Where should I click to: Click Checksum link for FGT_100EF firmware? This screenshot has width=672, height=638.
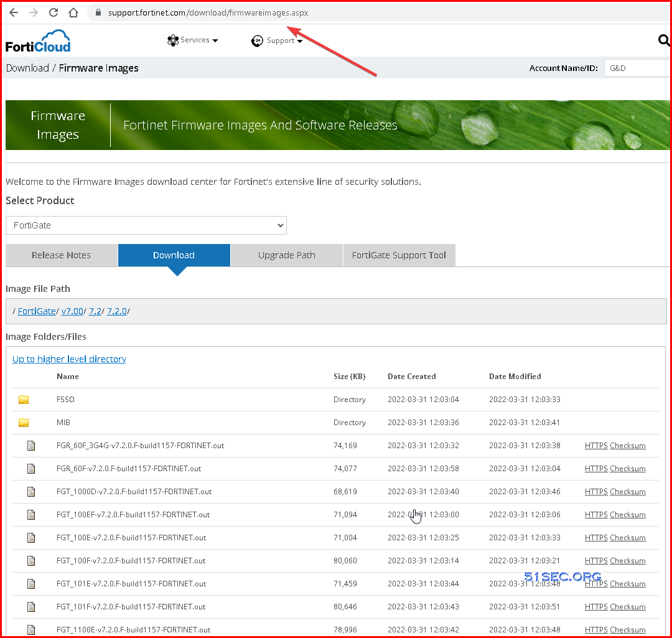627,515
